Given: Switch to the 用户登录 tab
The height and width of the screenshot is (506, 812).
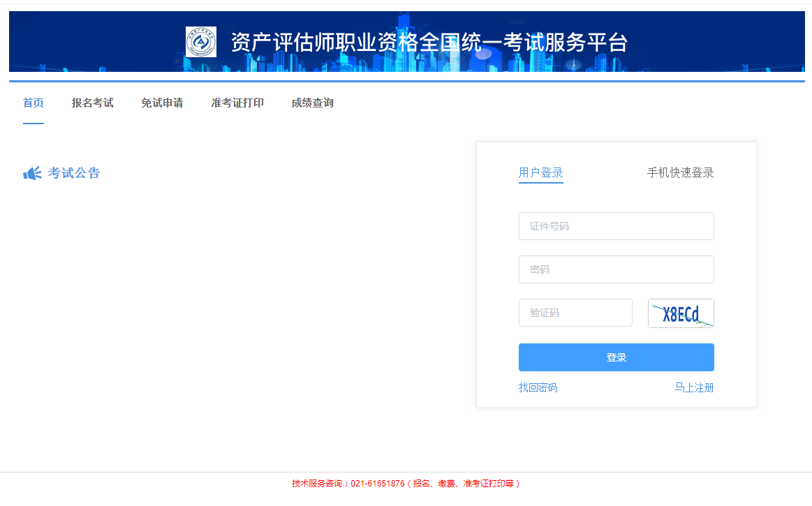Looking at the screenshot, I should click(x=540, y=173).
